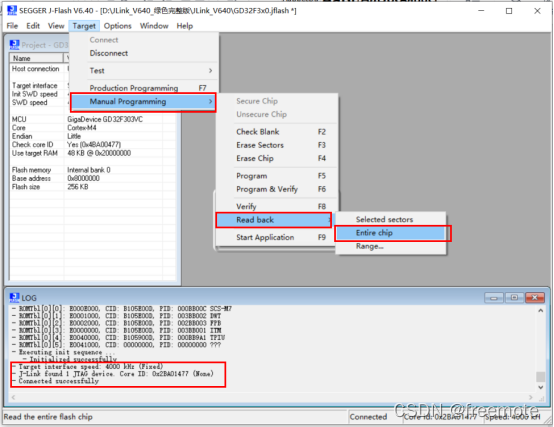Click 'J-Link found 1 JTAG device' line
The height and width of the screenshot is (427, 554).
click(x=116, y=374)
